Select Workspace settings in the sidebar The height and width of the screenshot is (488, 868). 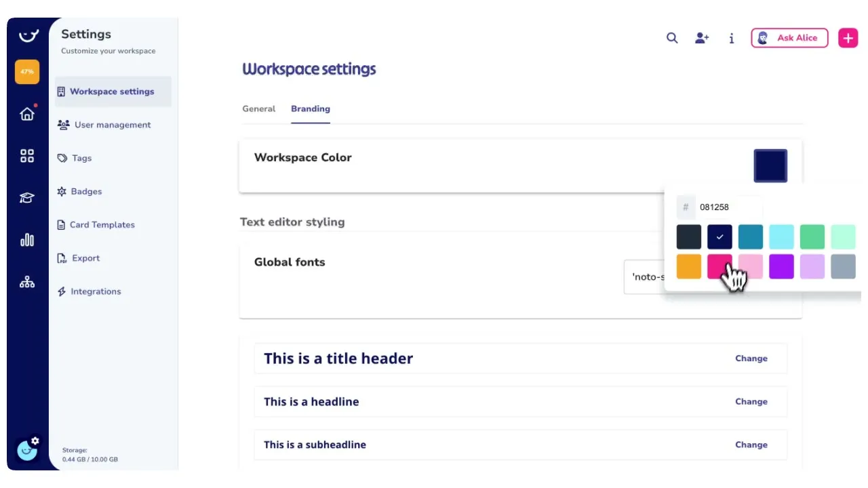(x=113, y=91)
